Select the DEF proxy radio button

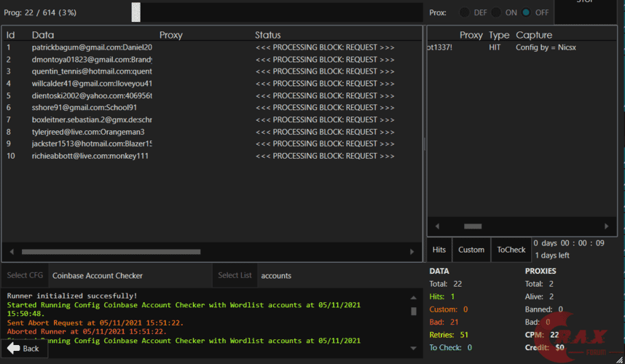coord(463,12)
